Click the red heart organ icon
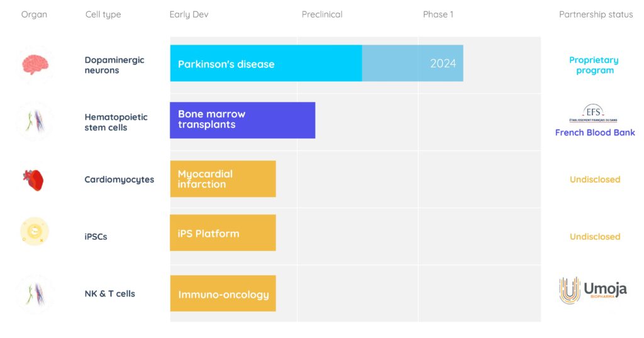The width and height of the screenshot is (644, 338). pyautogui.click(x=34, y=180)
